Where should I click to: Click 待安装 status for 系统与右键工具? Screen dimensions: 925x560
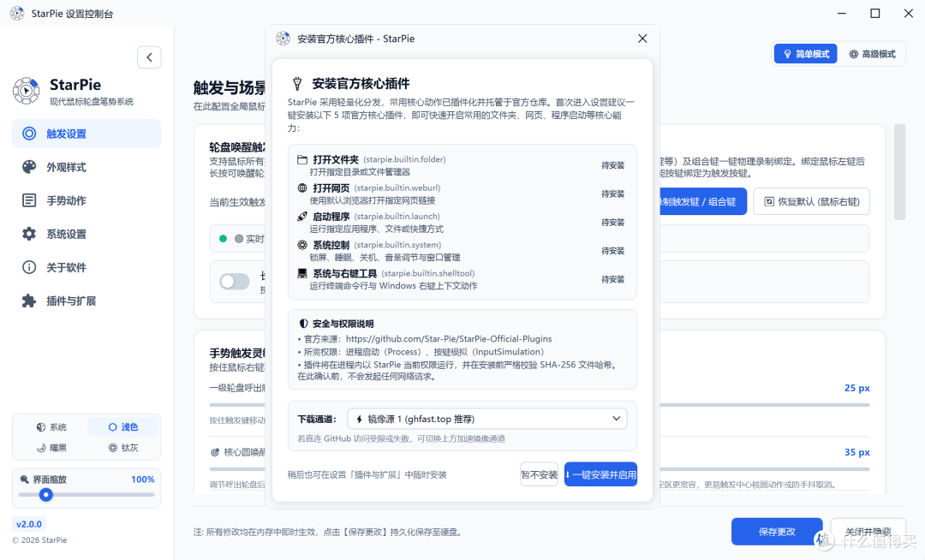pyautogui.click(x=612, y=279)
